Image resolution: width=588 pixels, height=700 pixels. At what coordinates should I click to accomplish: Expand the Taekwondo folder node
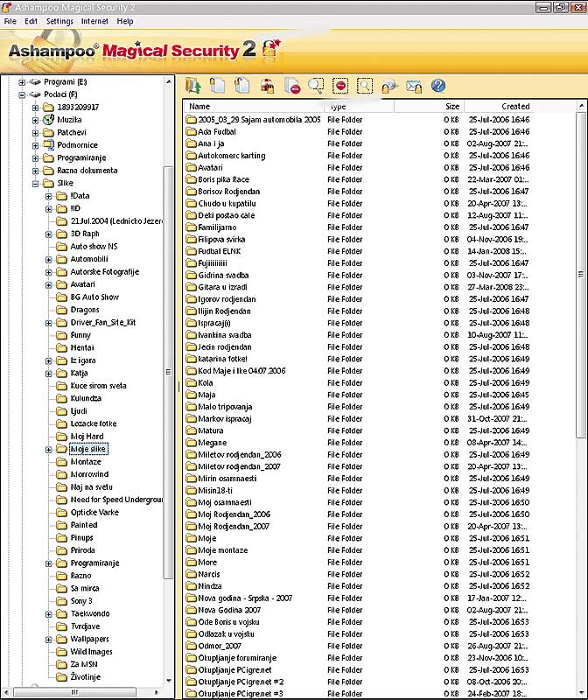point(49,614)
